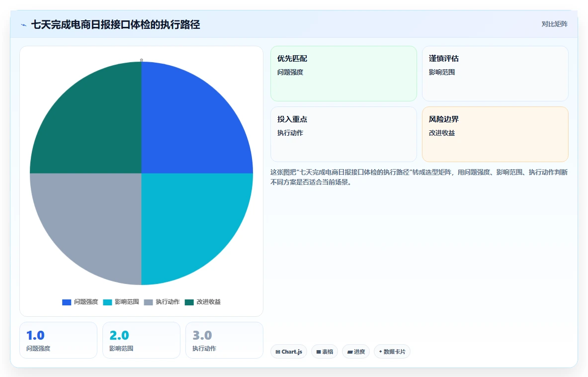Open the 风险边界 matrix card
Viewport: 588px width, 377px height.
(495, 134)
